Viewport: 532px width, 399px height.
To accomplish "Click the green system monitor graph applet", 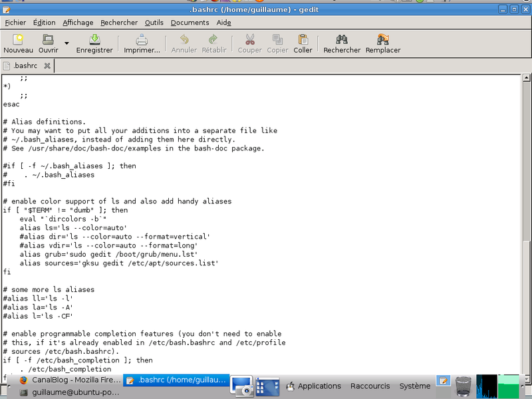I will point(508,386).
